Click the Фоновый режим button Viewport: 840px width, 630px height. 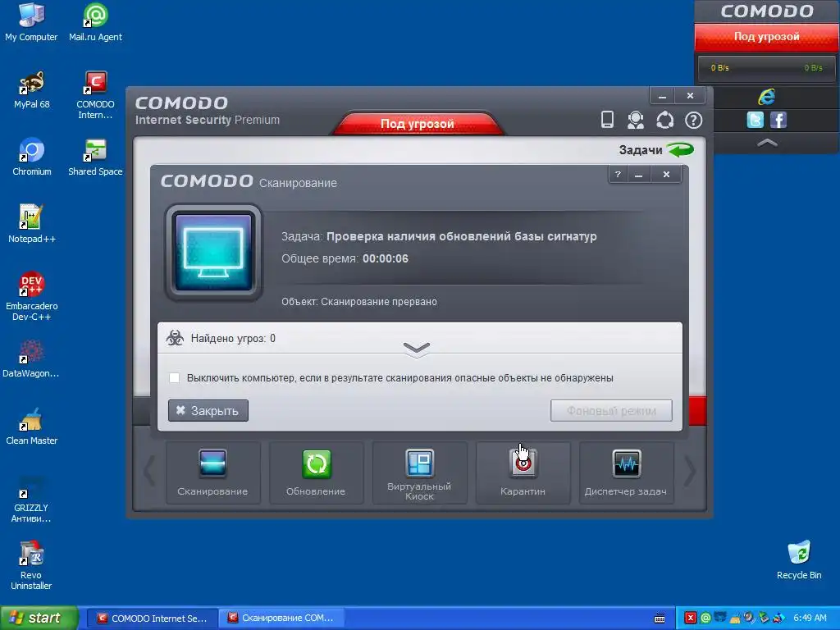tap(611, 411)
